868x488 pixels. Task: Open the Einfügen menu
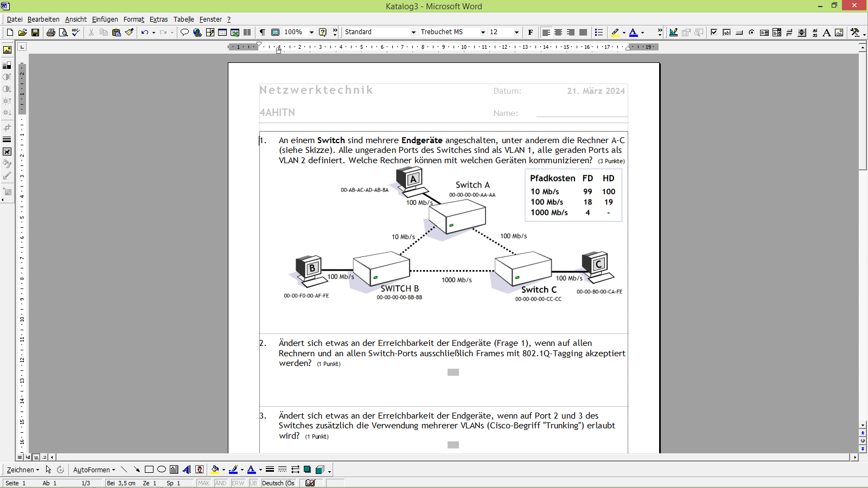click(105, 19)
